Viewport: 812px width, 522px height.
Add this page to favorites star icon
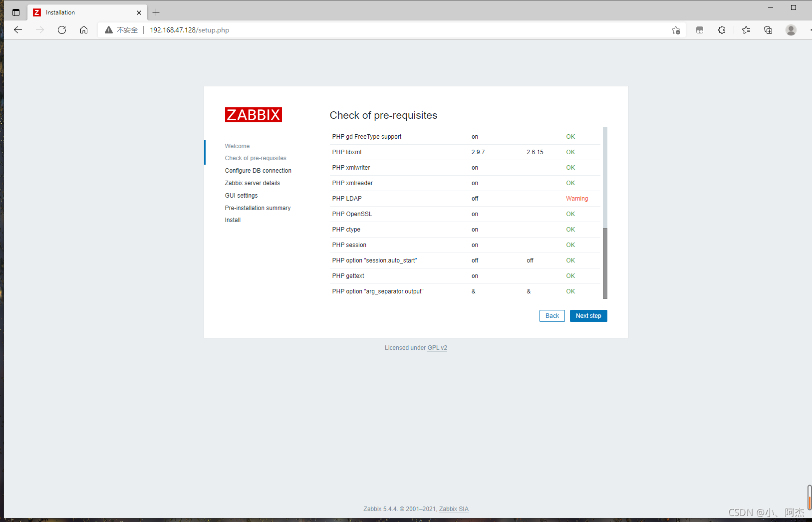676,30
